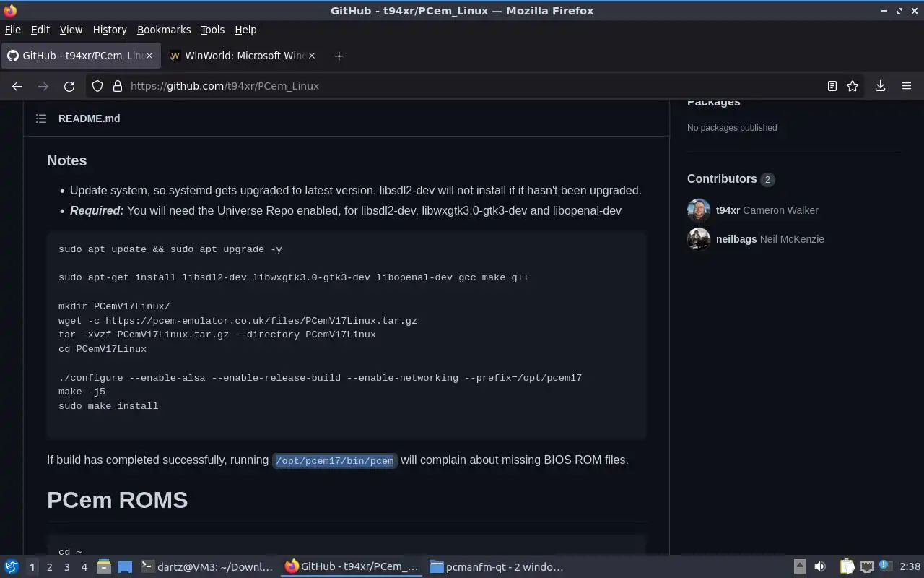This screenshot has width=924, height=578.
Task: Switch to the WinWorld Microsoft Windows tab
Action: (242, 56)
